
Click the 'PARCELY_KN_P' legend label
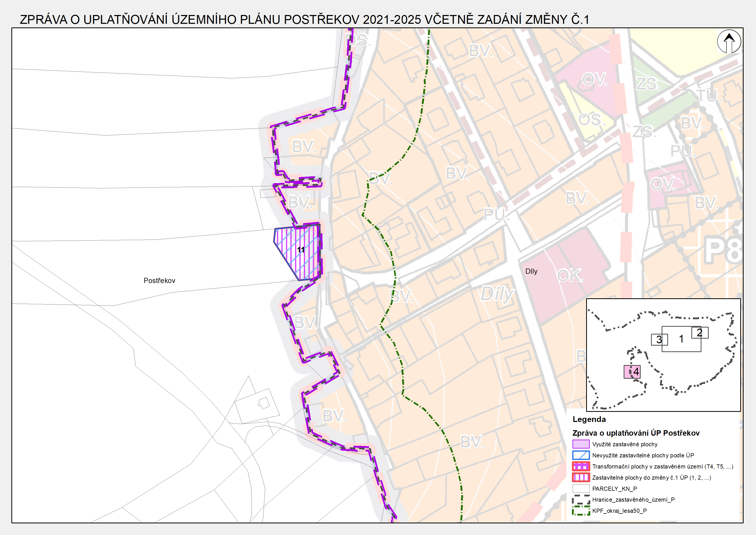(x=614, y=489)
